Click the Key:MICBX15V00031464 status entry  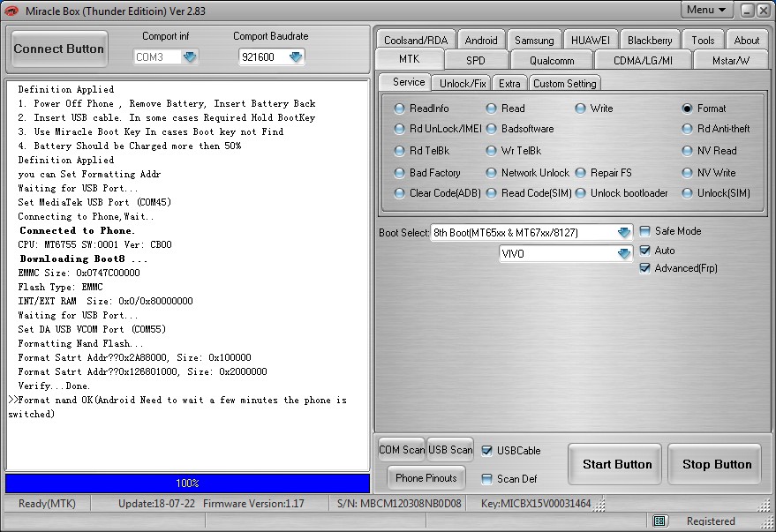pyautogui.click(x=536, y=503)
